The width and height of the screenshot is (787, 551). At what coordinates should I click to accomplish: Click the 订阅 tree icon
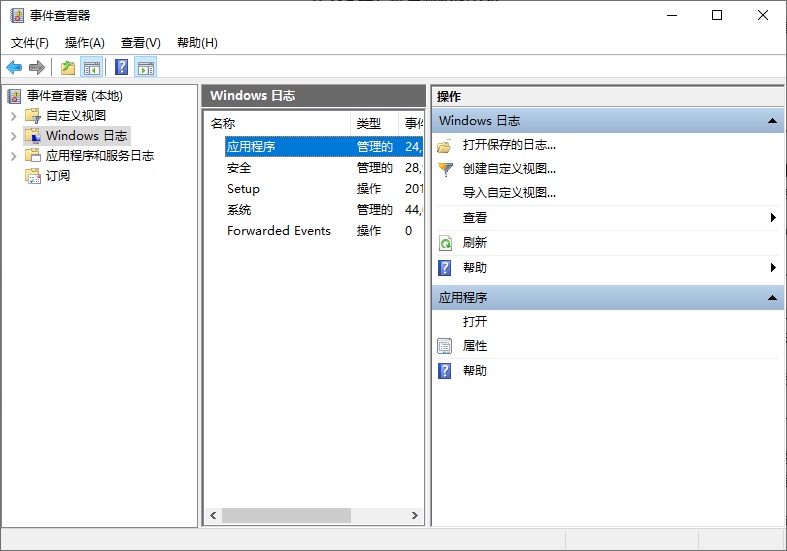pyautogui.click(x=33, y=176)
